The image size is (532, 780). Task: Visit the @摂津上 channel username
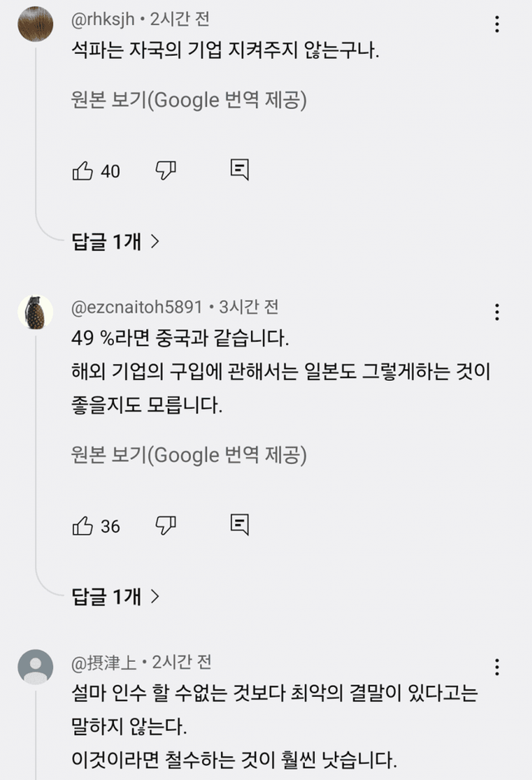104,662
